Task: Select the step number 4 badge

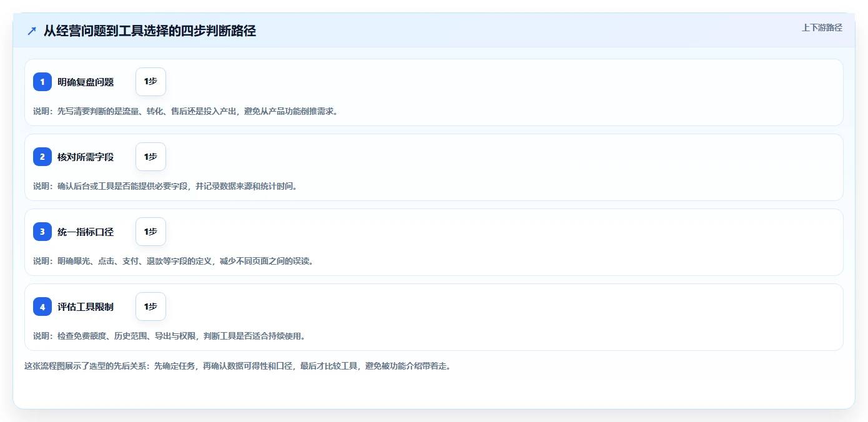Action: (x=42, y=307)
